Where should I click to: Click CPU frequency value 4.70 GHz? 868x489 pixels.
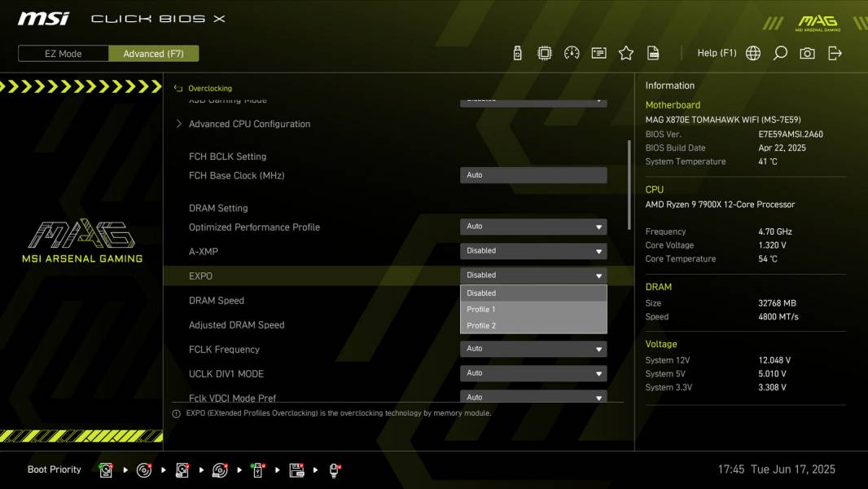click(775, 231)
